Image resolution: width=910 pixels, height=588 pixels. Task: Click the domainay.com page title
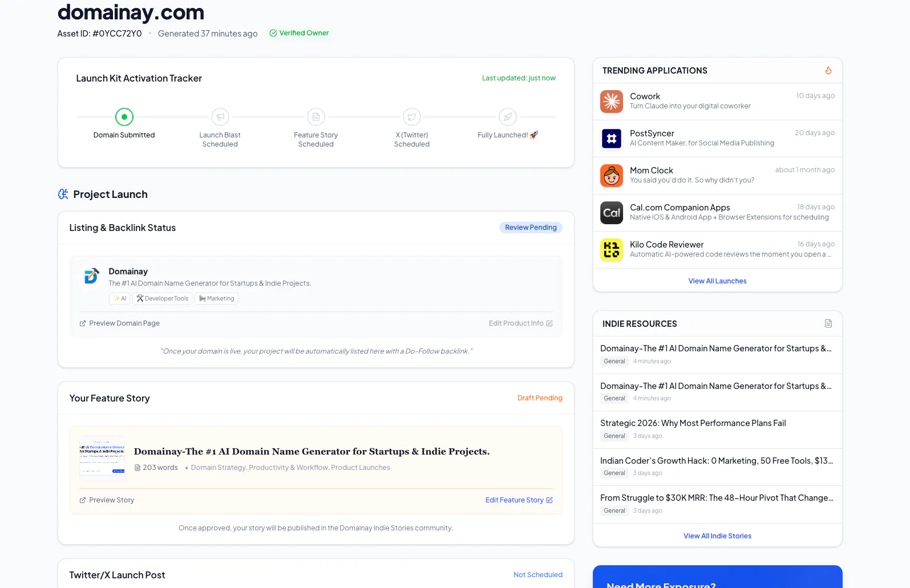pos(131,12)
